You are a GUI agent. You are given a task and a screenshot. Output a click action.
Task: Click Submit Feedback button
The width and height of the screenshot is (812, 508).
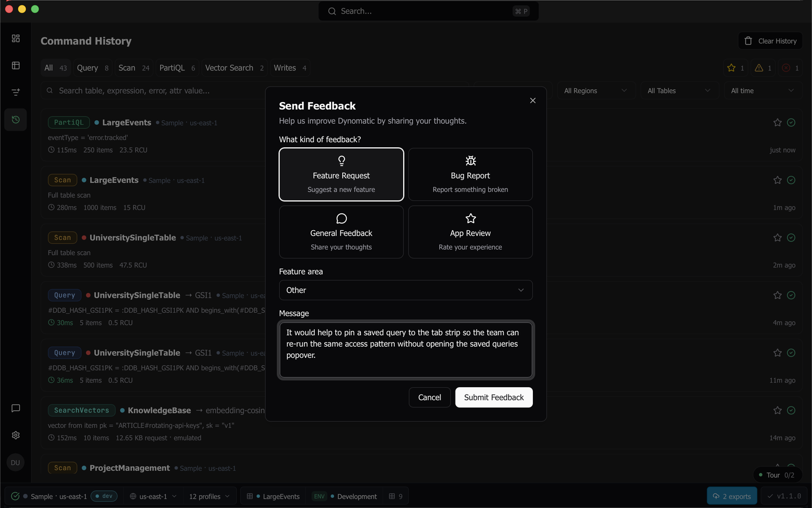494,397
